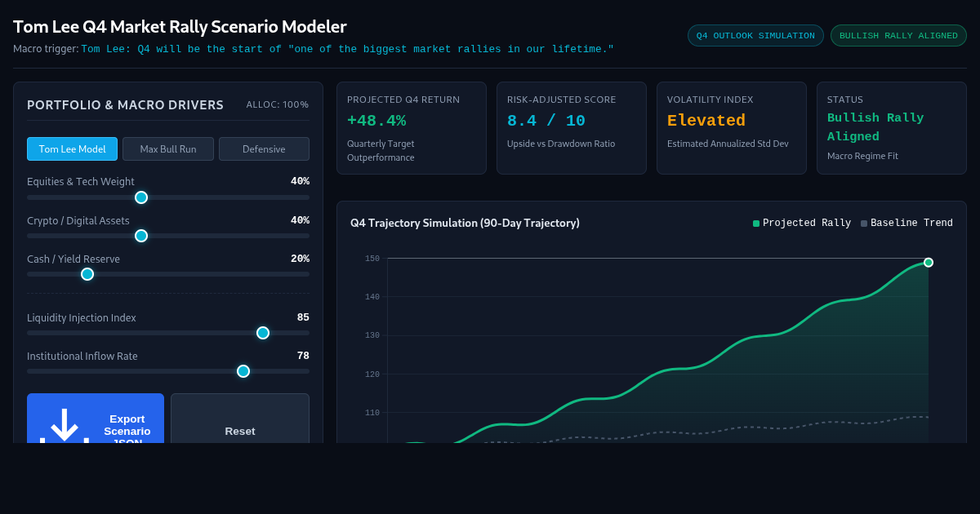
Task: Click the Status card
Action: click(x=892, y=128)
